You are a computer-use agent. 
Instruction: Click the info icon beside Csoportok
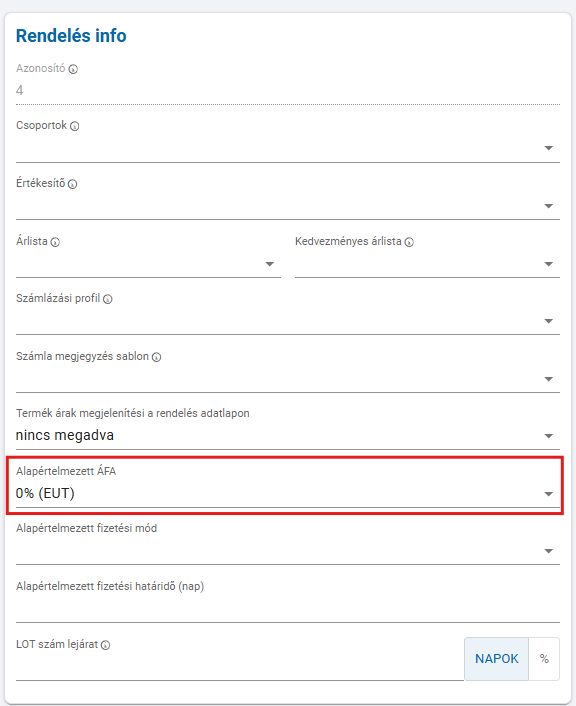pyautogui.click(x=75, y=127)
